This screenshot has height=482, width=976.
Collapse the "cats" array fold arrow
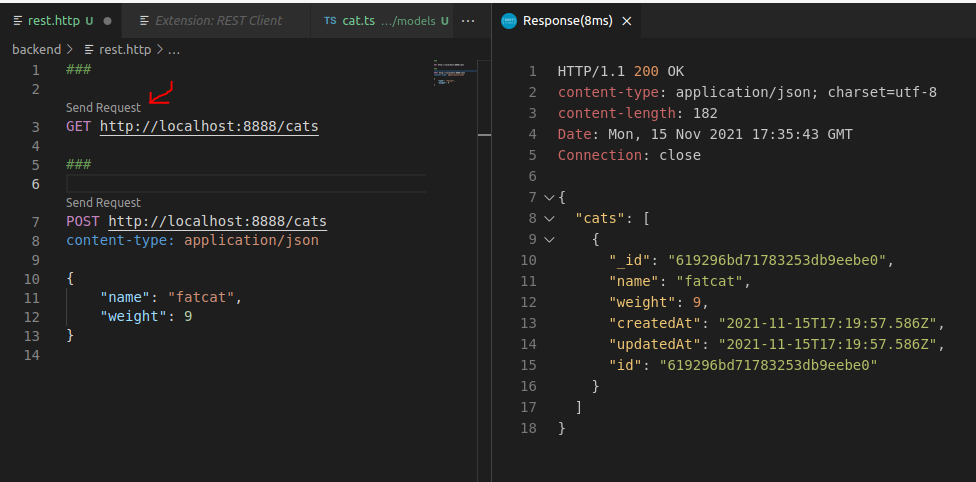click(548, 218)
